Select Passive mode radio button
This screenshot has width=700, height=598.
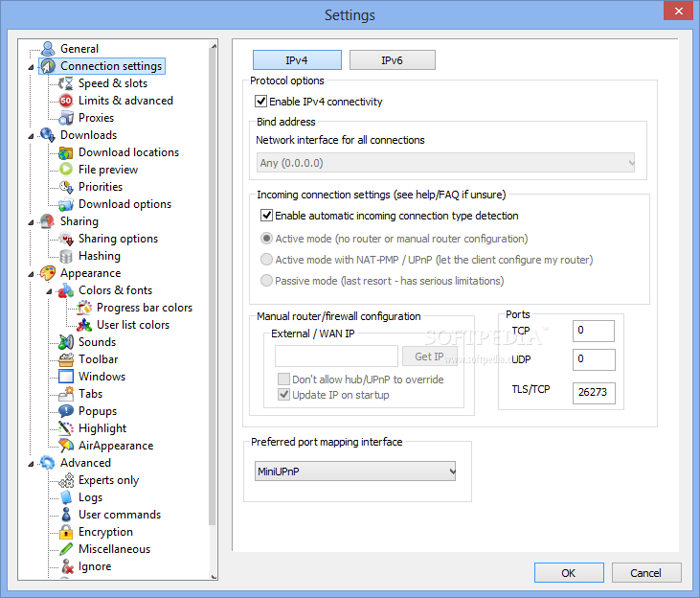pos(266,281)
